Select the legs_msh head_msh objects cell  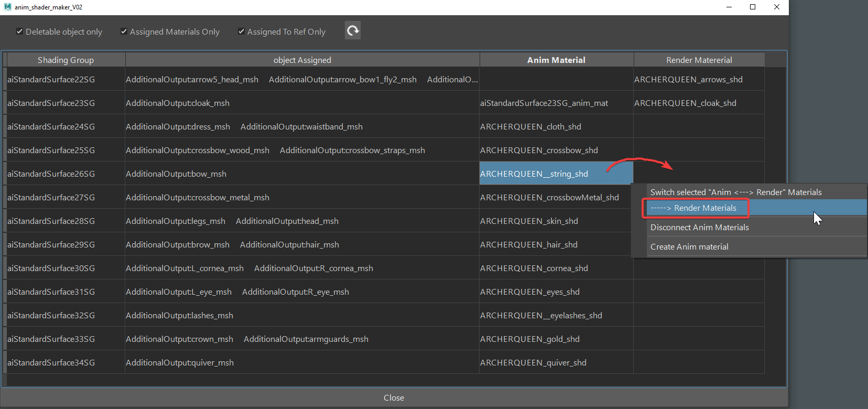(x=302, y=221)
